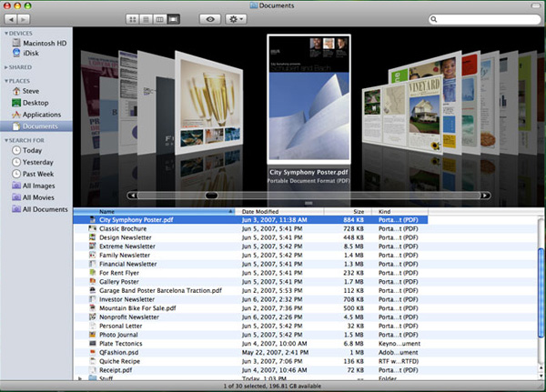Viewport: 546px width, 392px height.
Task: Open the Action gear dropdown menu
Action: click(x=236, y=19)
